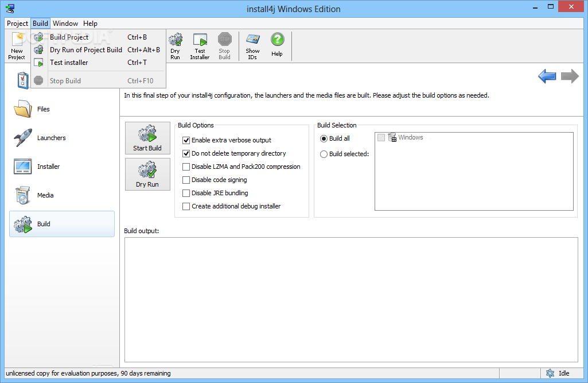This screenshot has width=588, height=383.
Task: Click disabled Stop Build menu entry
Action: pyautogui.click(x=98, y=81)
